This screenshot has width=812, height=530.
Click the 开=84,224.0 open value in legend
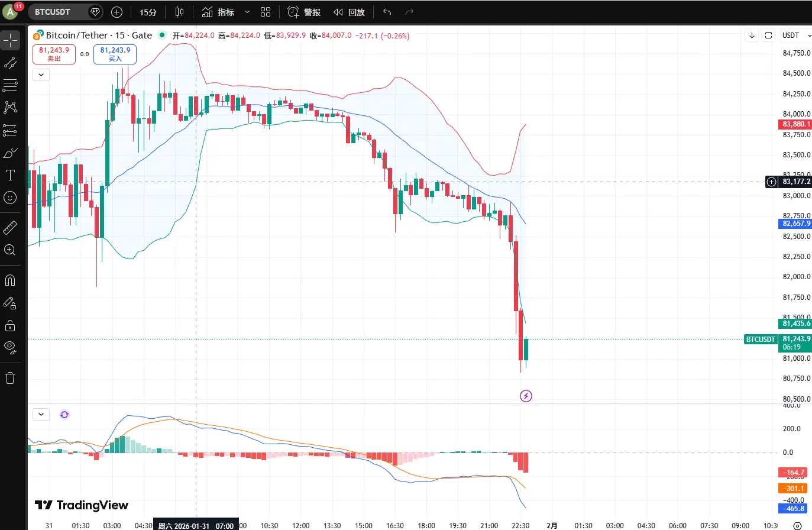pyautogui.click(x=193, y=35)
